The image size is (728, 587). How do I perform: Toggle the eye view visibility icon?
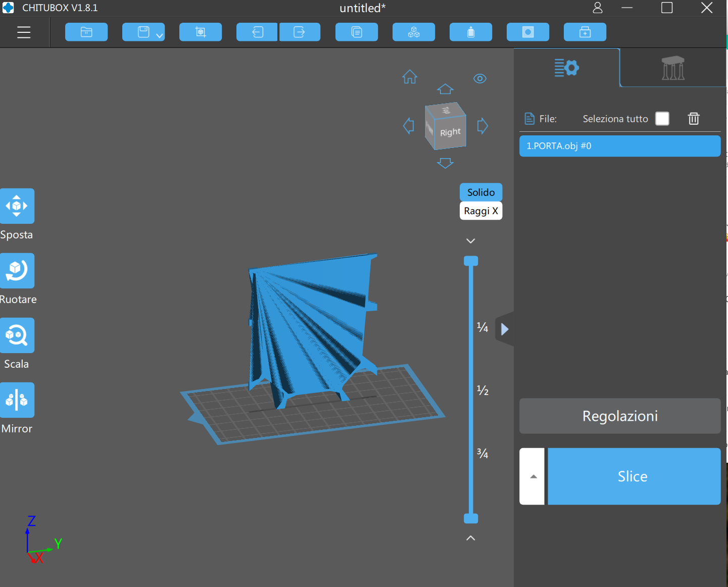[479, 78]
